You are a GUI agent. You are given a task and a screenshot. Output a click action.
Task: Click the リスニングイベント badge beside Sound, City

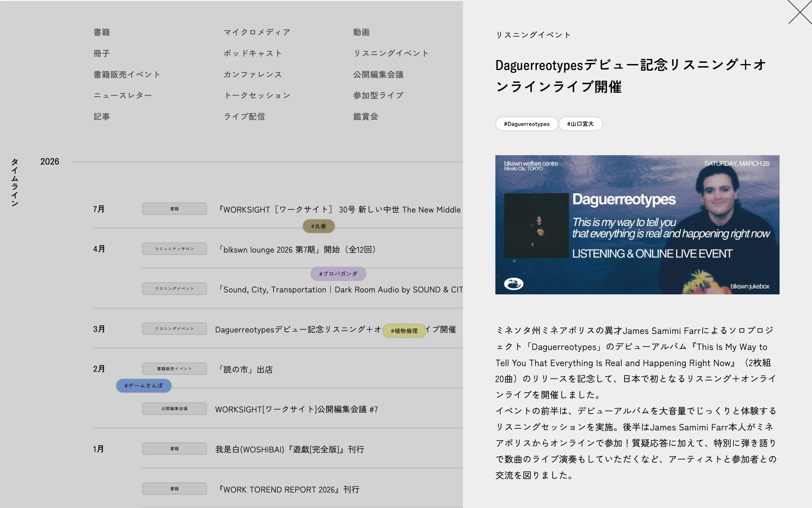tap(175, 289)
